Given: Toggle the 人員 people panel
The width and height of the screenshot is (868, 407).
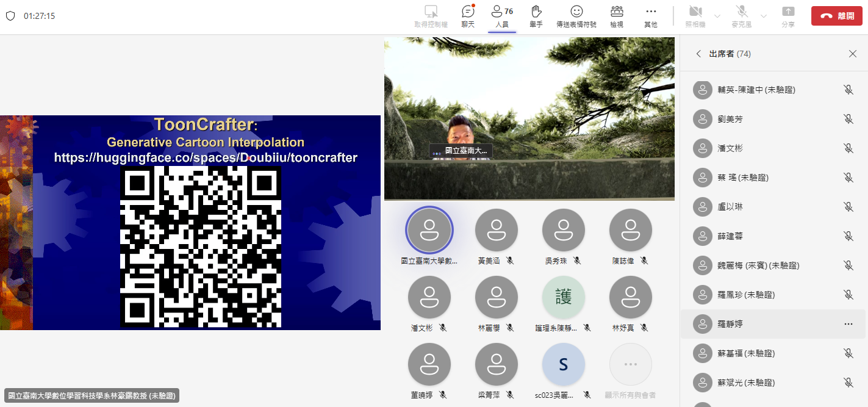Looking at the screenshot, I should pyautogui.click(x=502, y=16).
